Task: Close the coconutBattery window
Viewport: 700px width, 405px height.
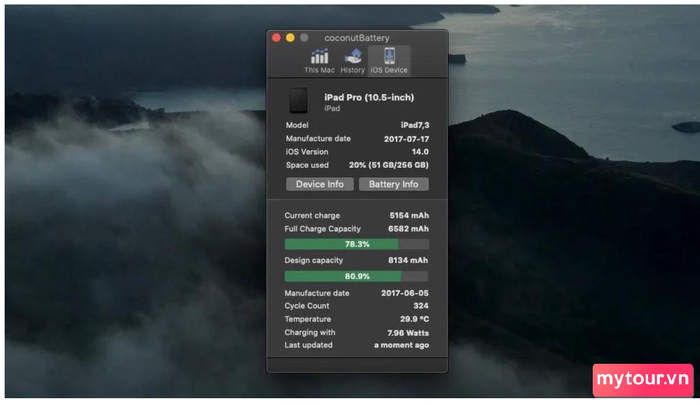Action: tap(276, 38)
